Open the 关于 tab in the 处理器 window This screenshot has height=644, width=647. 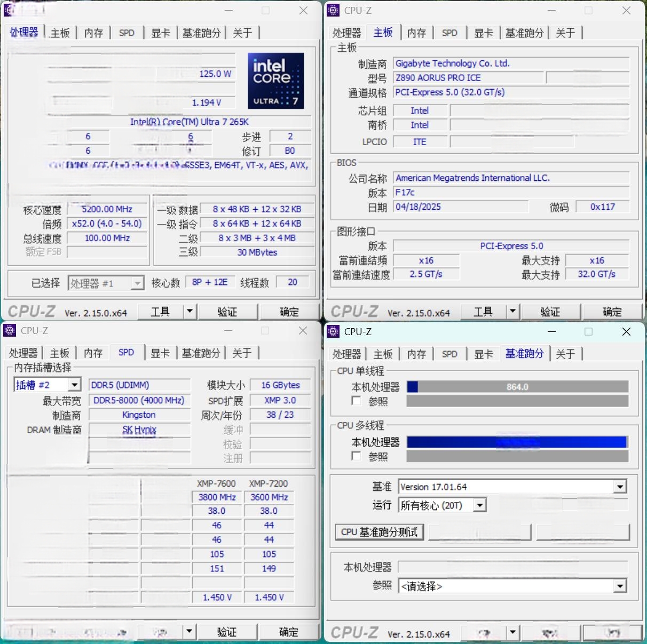tap(242, 33)
